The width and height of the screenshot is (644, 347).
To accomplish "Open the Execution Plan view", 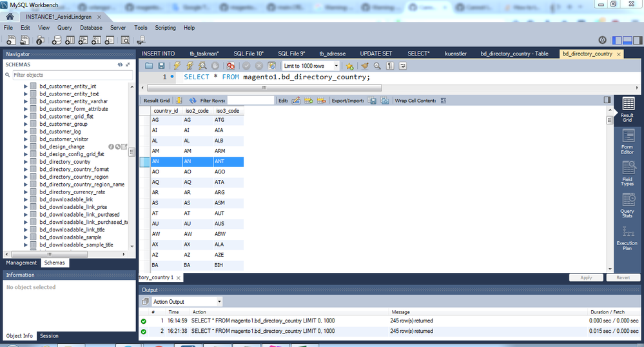I will (627, 238).
